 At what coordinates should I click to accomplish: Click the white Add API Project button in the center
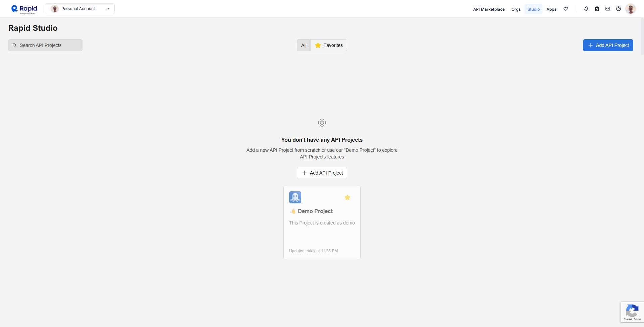[322, 173]
